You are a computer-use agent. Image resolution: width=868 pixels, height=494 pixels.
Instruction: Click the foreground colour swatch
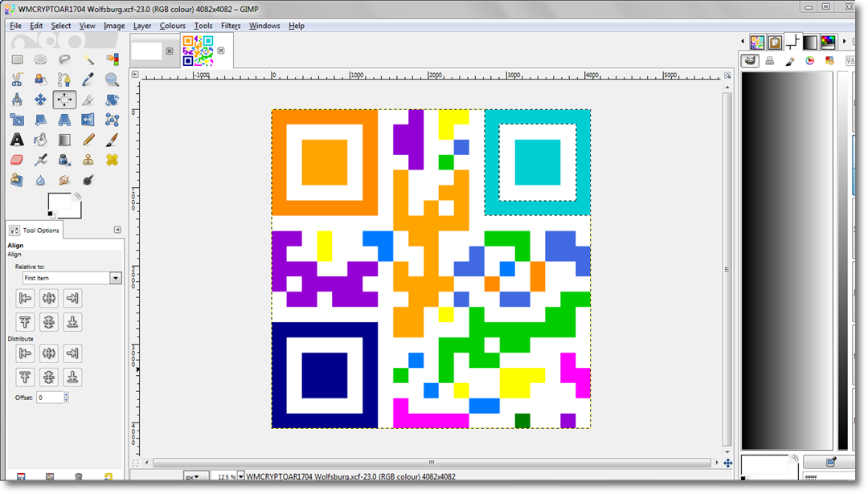pos(59,202)
